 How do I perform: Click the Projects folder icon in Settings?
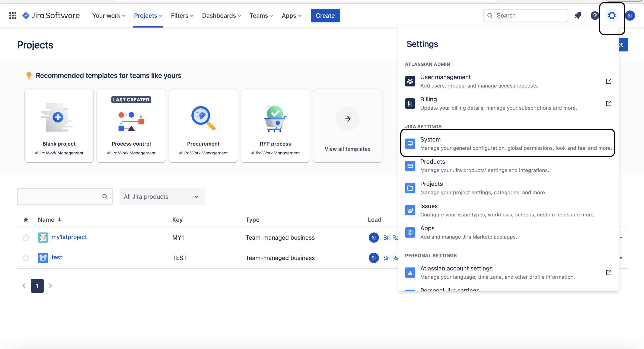[410, 188]
